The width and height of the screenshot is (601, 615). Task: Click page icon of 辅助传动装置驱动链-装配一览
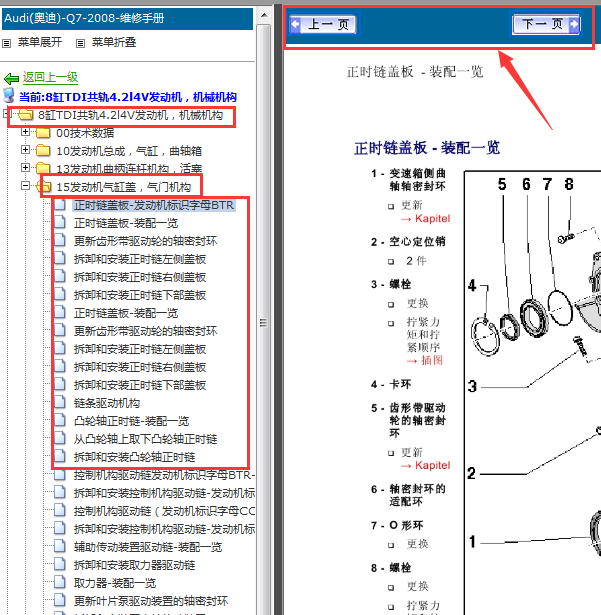pos(60,546)
